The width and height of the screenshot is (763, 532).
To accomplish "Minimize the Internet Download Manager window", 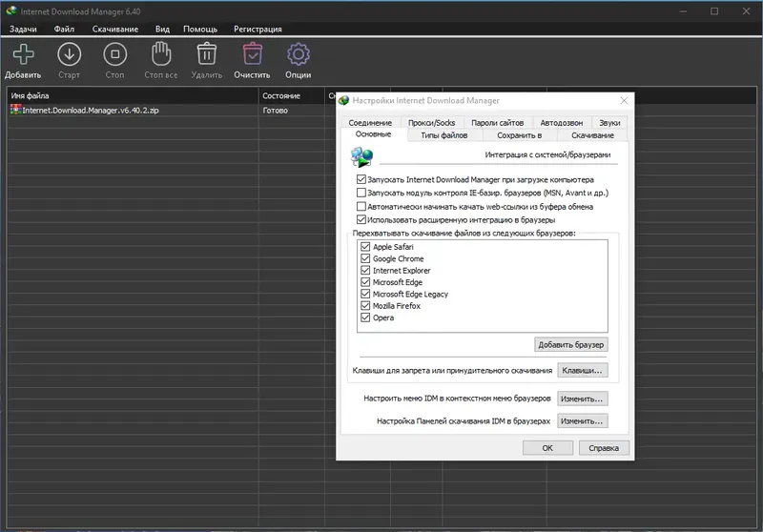I will [x=684, y=10].
